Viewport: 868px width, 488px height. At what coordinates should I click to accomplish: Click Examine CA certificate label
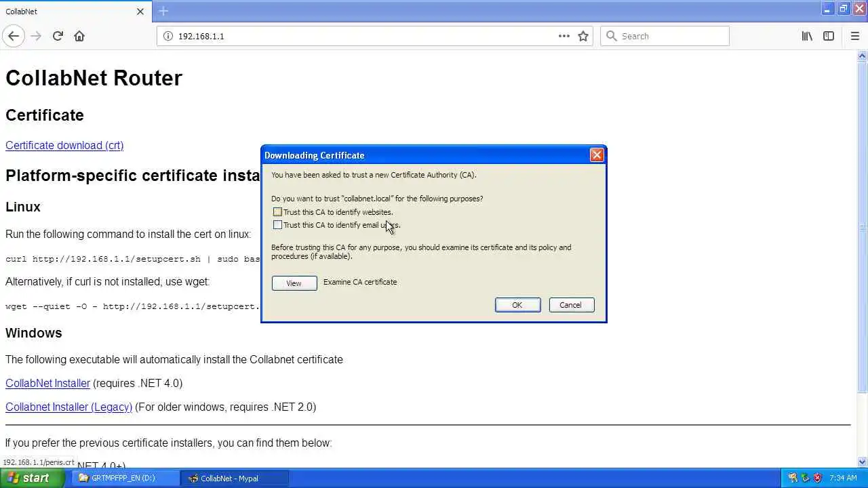coord(360,282)
